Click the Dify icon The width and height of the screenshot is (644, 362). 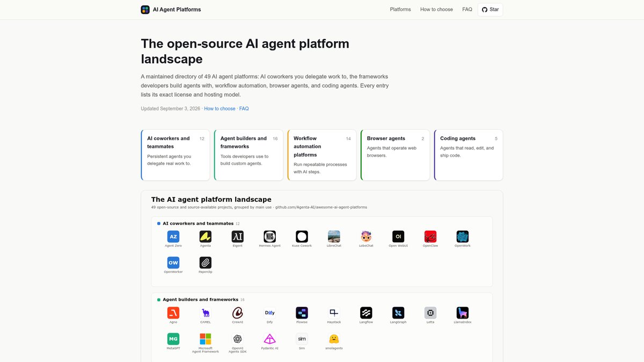coord(270,313)
